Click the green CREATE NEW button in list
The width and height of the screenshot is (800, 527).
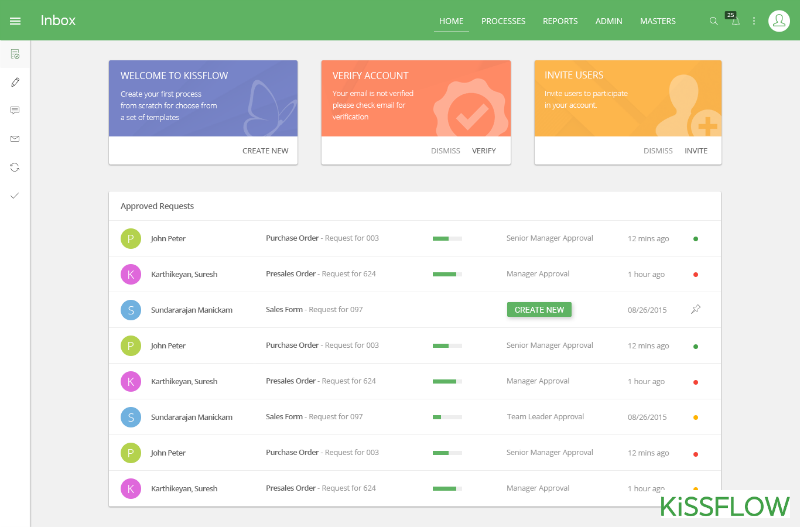539,310
